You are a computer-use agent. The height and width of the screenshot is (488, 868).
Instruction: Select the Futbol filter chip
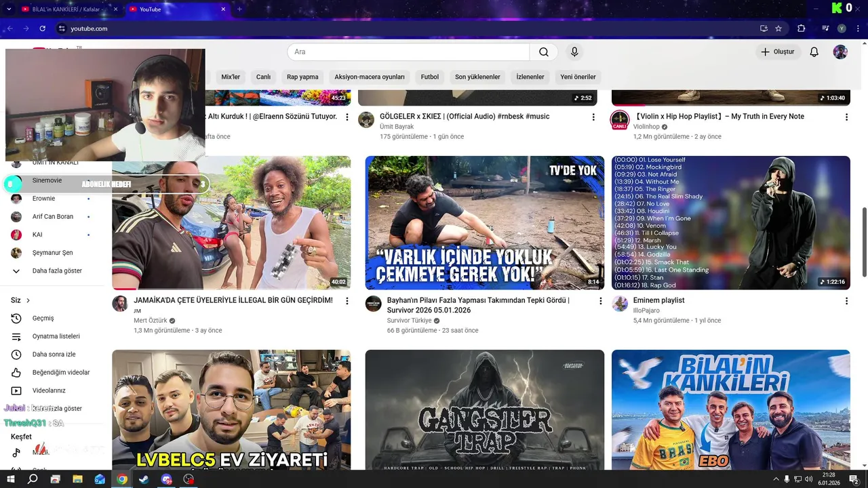pyautogui.click(x=430, y=77)
